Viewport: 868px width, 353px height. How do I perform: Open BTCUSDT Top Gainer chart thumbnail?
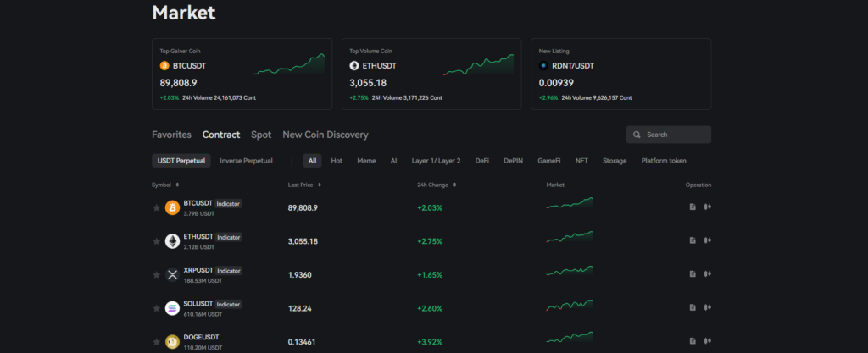pos(289,64)
